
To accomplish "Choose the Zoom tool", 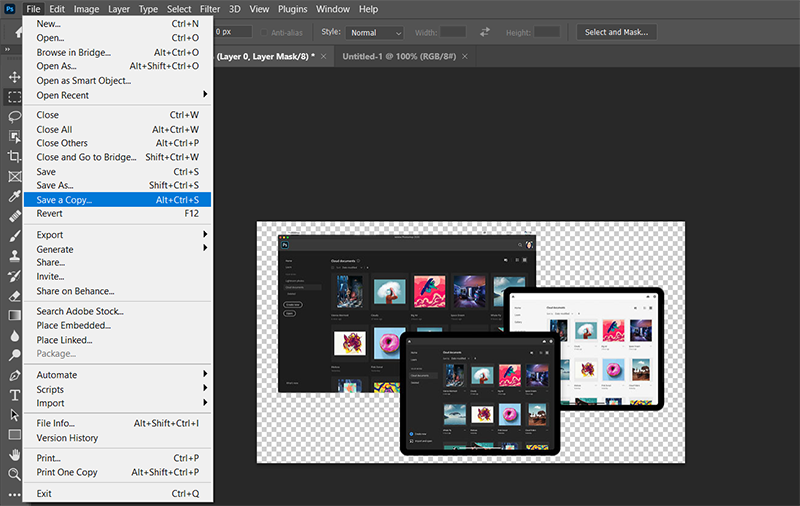I will (14, 474).
